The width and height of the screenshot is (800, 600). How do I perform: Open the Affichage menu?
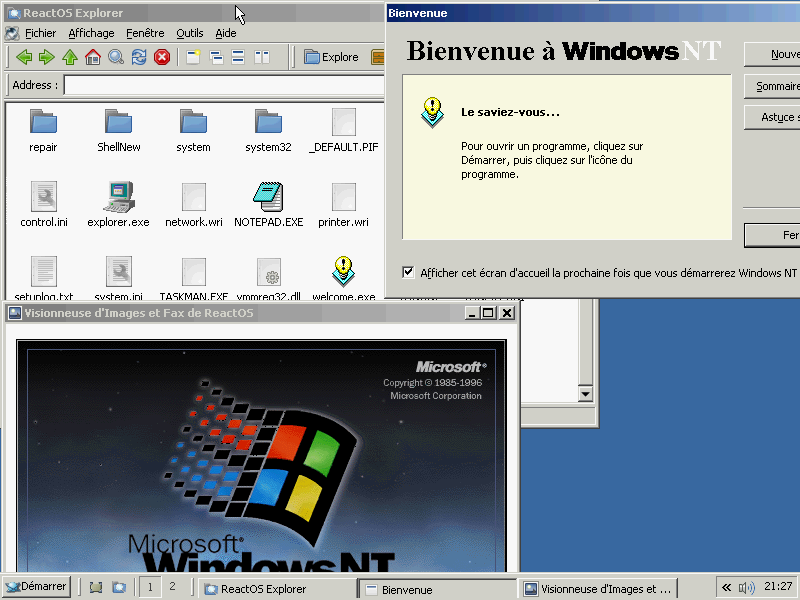91,33
